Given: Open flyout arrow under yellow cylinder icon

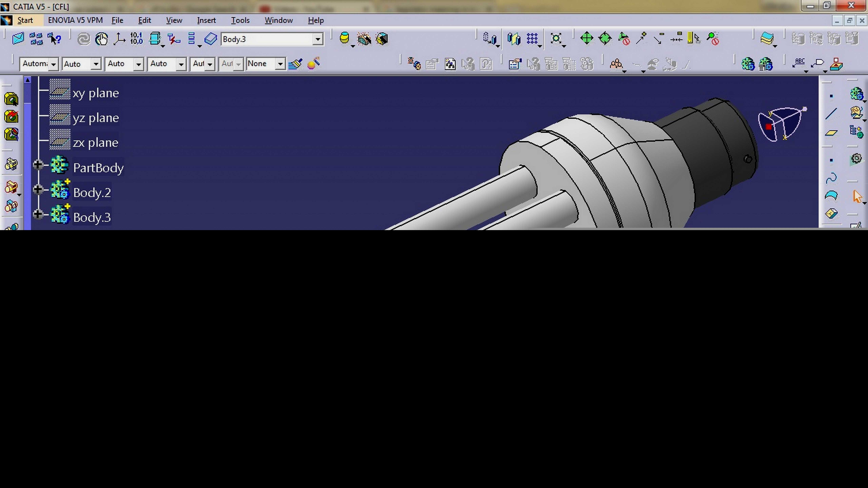Looking at the screenshot, I should point(353,46).
